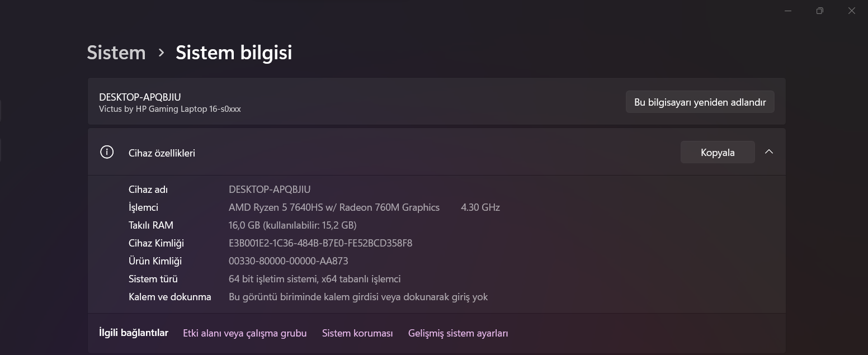868x355 pixels.
Task: Close the Settings window
Action: pyautogui.click(x=852, y=11)
